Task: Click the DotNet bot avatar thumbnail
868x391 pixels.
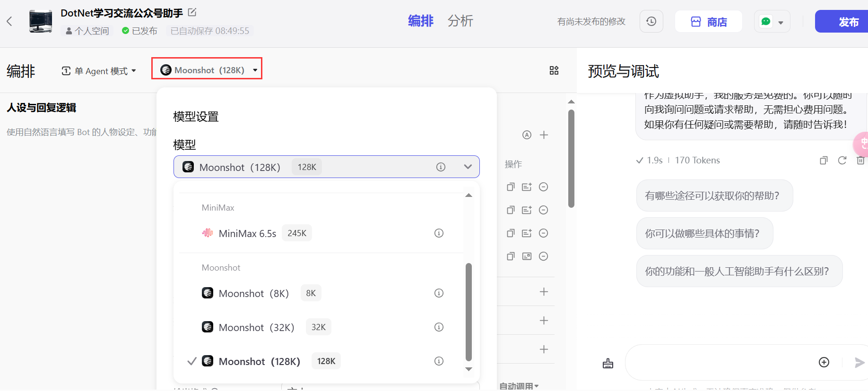Action: point(41,21)
